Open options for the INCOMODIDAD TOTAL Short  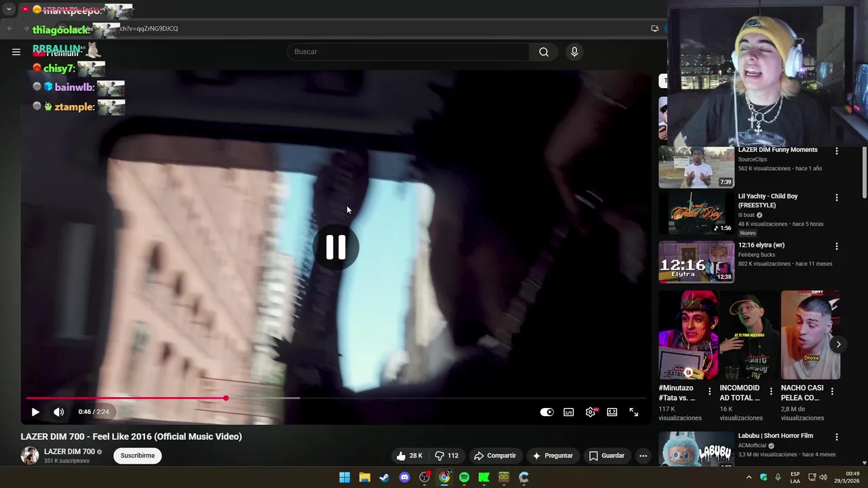771,391
